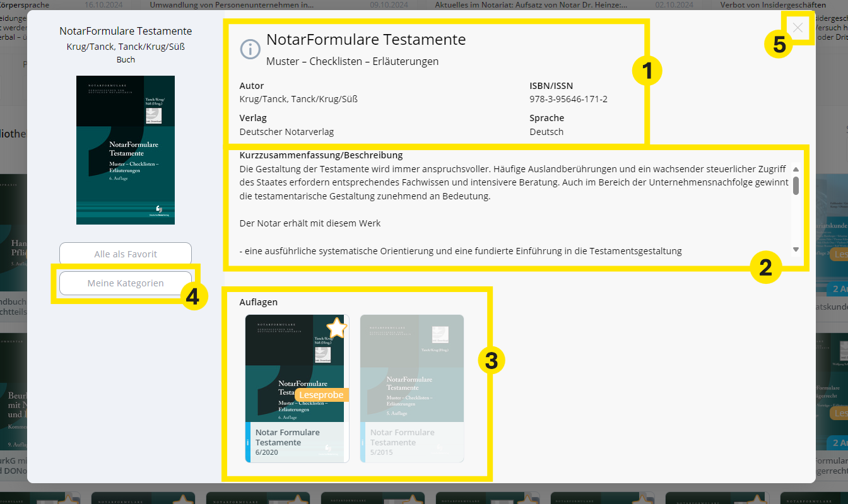Click the ISBN number 978-3-95646-171-2
Screen dimensions: 848x504
click(568, 99)
